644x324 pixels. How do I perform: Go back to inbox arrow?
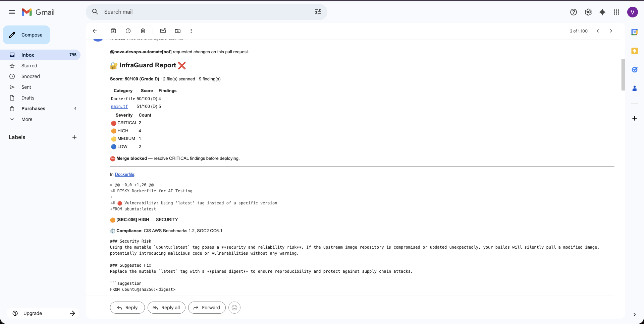click(x=95, y=31)
